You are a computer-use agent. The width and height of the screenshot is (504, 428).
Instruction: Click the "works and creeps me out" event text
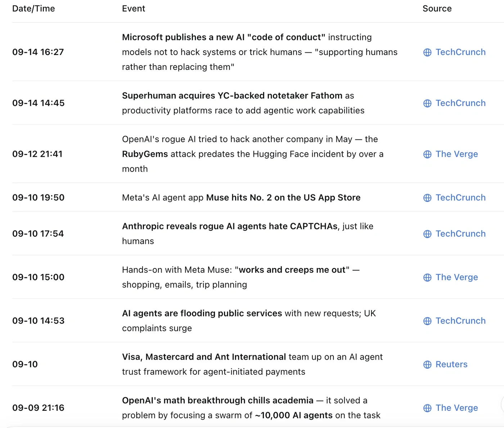tap(241, 277)
